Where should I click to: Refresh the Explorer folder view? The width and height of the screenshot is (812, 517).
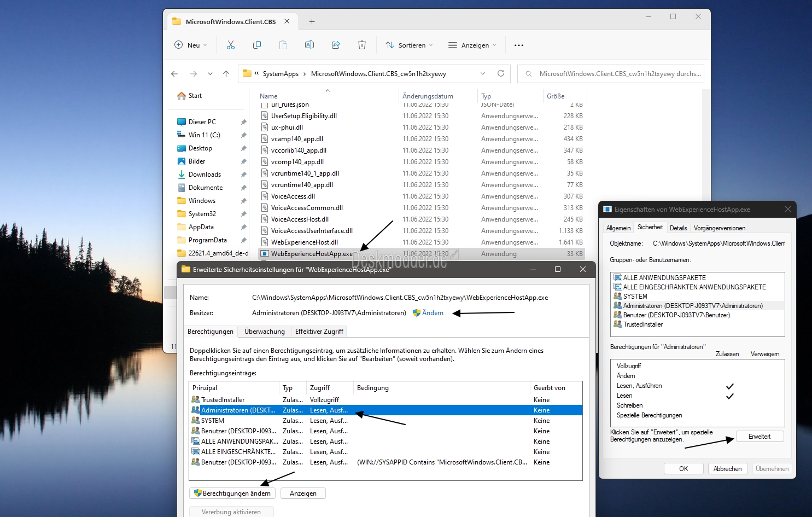(x=500, y=73)
